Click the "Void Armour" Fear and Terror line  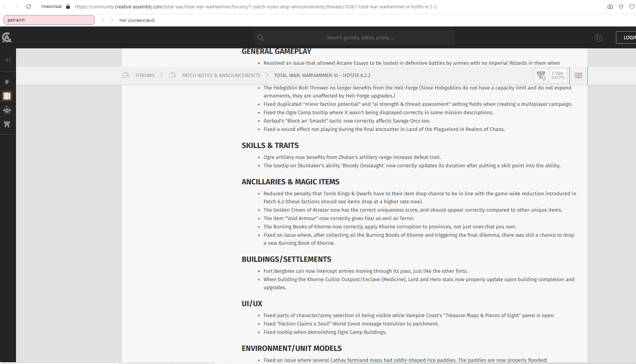point(339,218)
